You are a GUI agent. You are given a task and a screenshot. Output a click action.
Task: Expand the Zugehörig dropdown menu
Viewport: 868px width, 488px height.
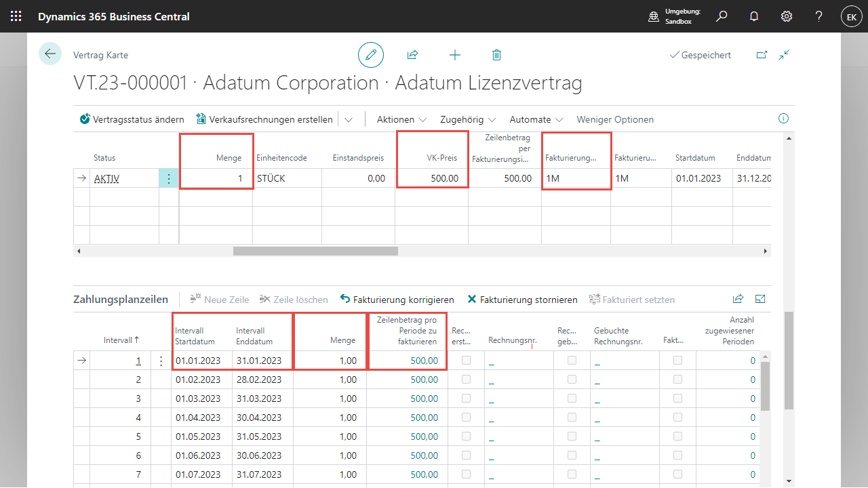(468, 119)
